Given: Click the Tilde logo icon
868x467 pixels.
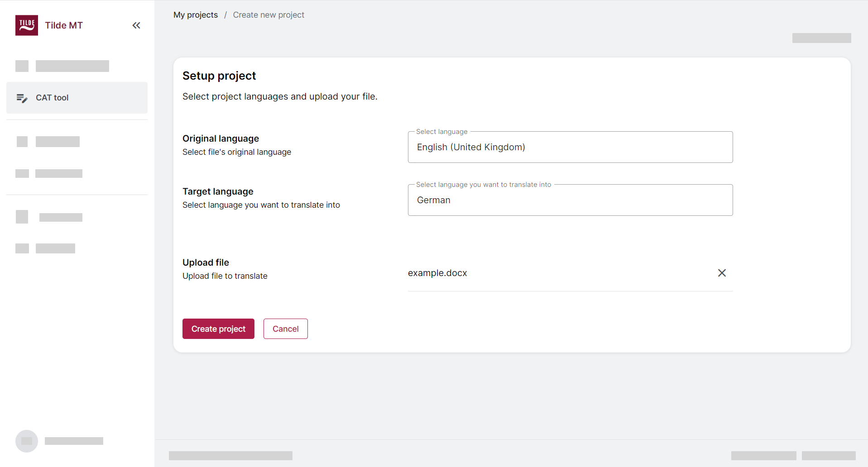Looking at the screenshot, I should 27,25.
